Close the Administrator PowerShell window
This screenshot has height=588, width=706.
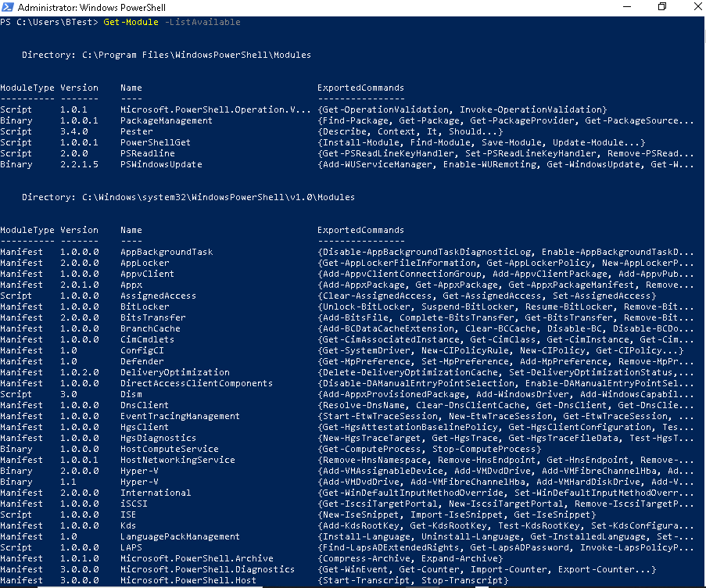697,7
